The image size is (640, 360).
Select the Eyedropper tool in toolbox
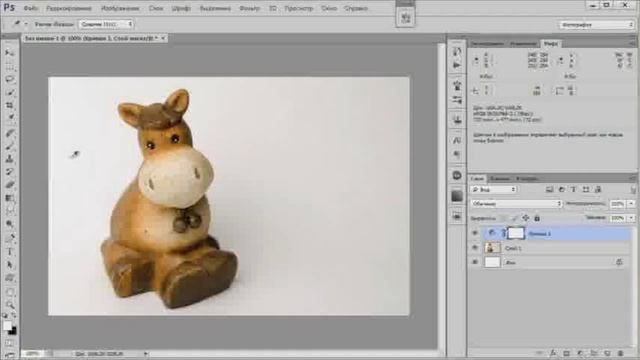tap(10, 118)
